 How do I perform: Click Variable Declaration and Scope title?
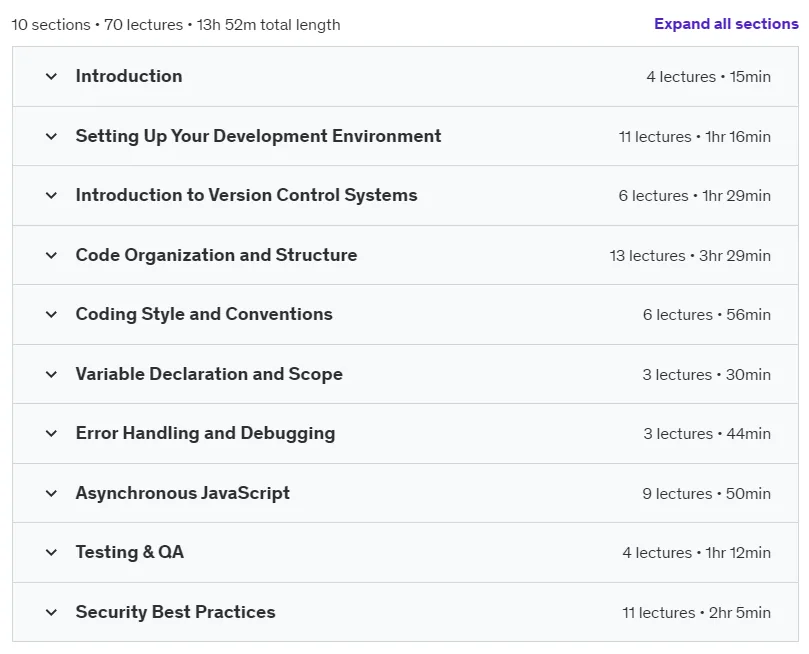[x=209, y=374]
